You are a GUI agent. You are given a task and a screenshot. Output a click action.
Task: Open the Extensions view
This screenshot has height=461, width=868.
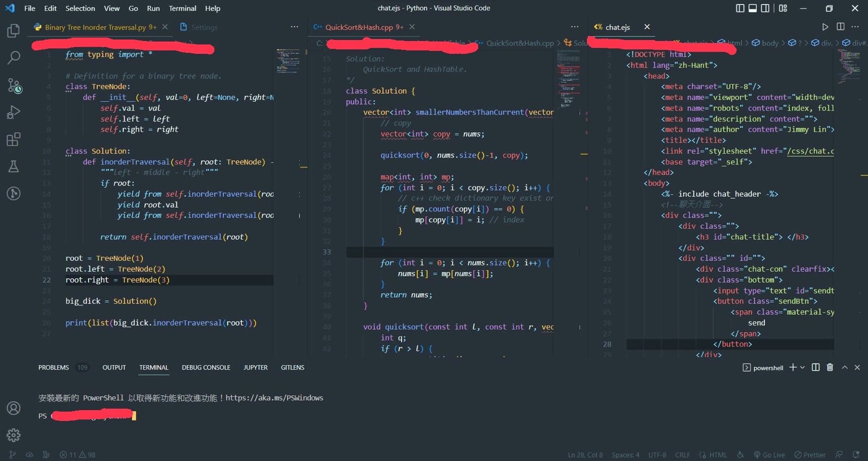[13, 139]
